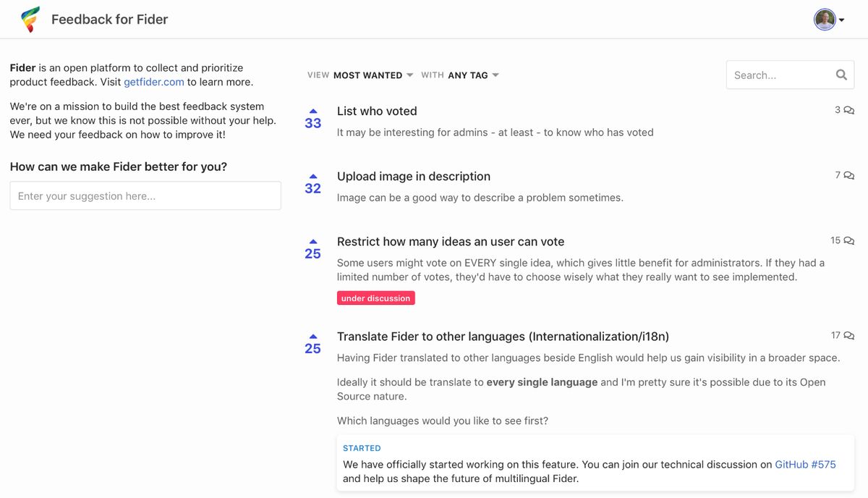This screenshot has width=868, height=498.
Task: Click the suggestion entry field
Action: 145,195
